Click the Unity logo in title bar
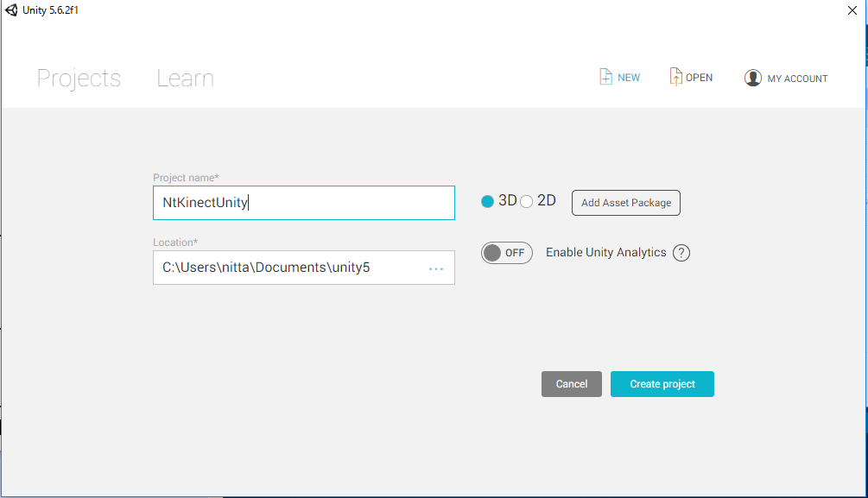 point(11,9)
